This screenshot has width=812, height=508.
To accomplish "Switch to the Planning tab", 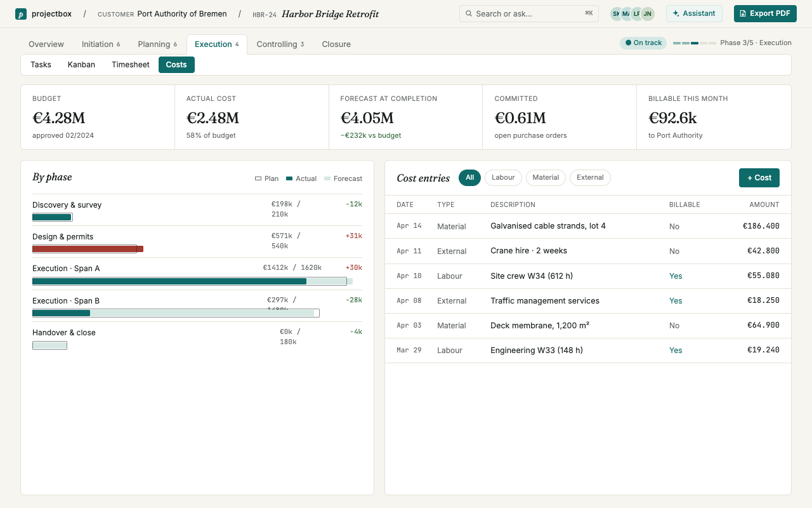I will coord(157,44).
